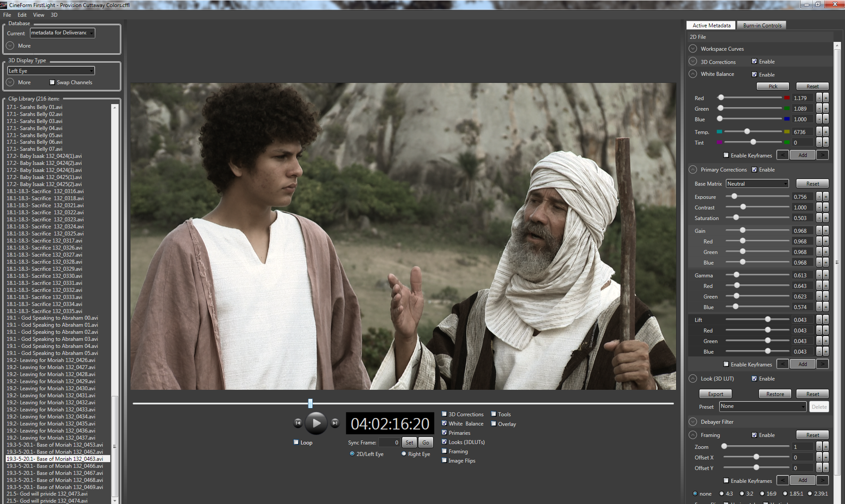Click the White Balance Pick button

pyautogui.click(x=773, y=86)
